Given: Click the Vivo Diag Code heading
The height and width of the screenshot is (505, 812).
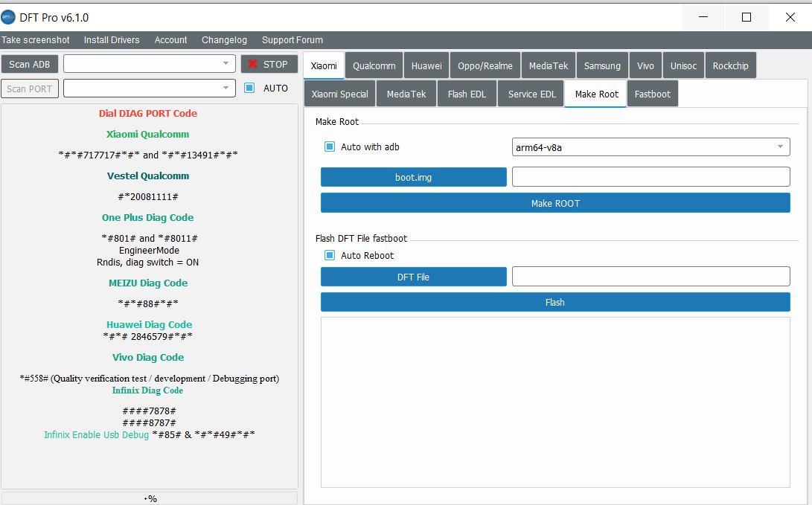Looking at the screenshot, I should 148,357.
